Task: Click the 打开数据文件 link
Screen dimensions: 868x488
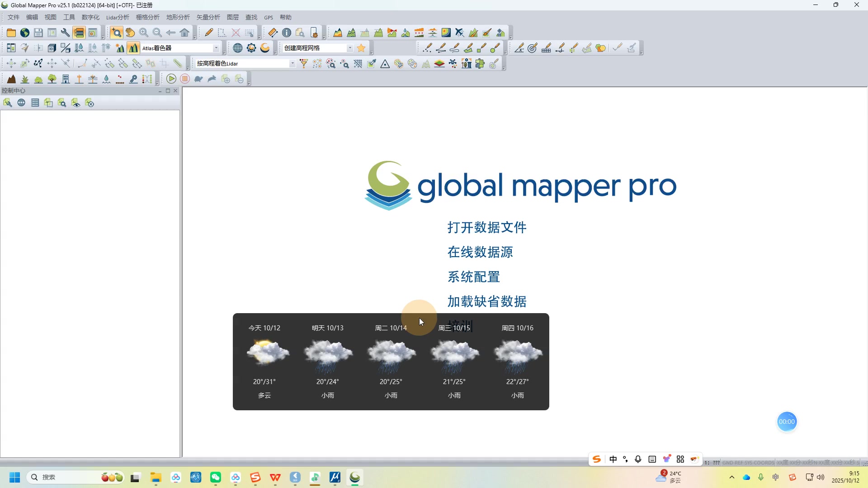Action: 487,227
